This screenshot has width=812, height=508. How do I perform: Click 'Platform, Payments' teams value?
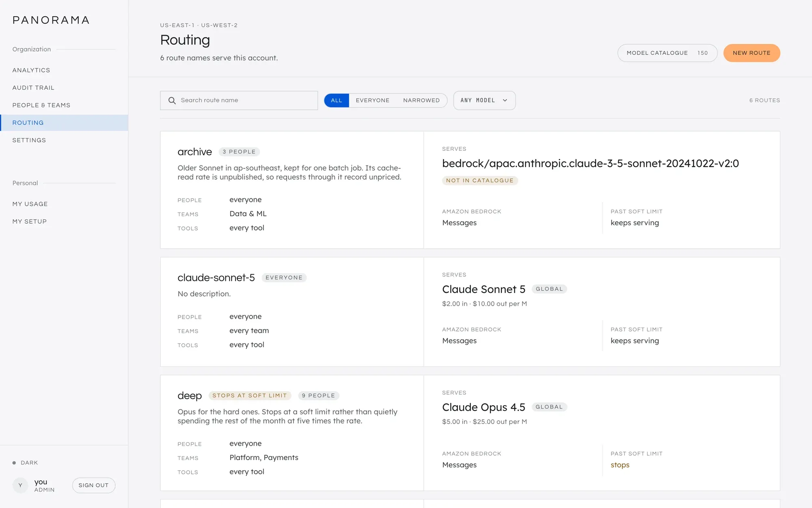coord(264,458)
